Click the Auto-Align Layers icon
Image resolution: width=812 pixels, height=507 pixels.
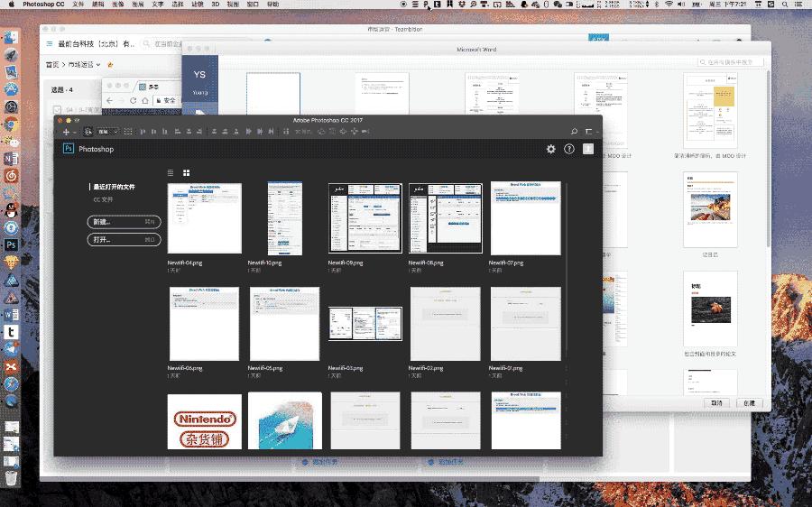(x=285, y=132)
